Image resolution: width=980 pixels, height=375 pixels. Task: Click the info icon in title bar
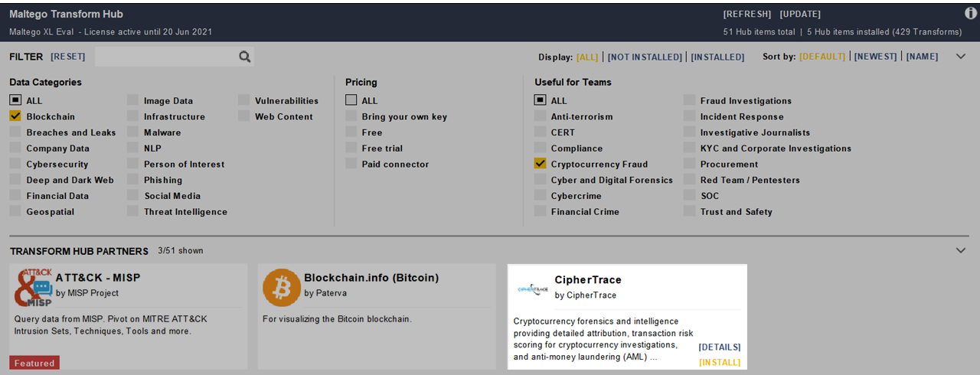coord(970,14)
